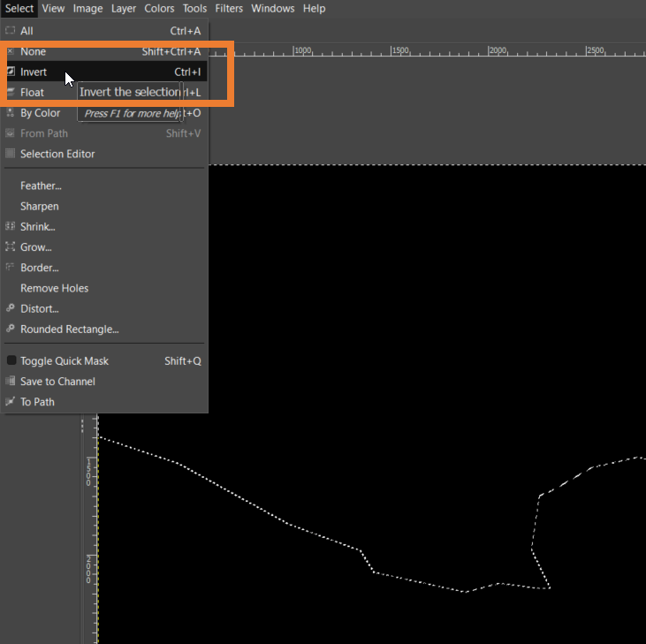
Task: Click the Select None icon
Action: [11, 51]
